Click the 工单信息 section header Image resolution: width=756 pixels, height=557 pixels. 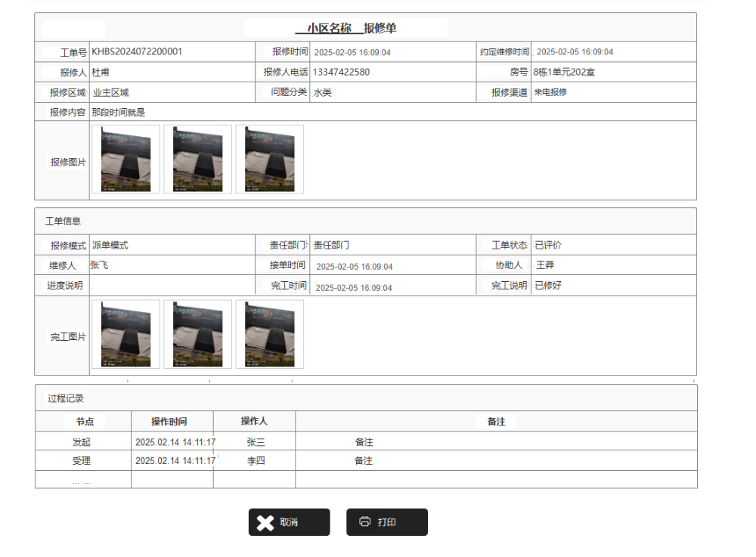[x=63, y=221]
